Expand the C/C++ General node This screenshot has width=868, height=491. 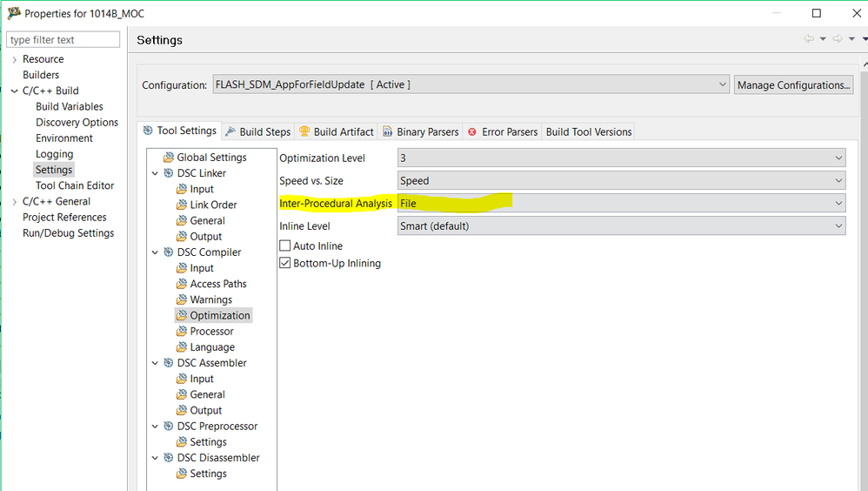point(15,202)
